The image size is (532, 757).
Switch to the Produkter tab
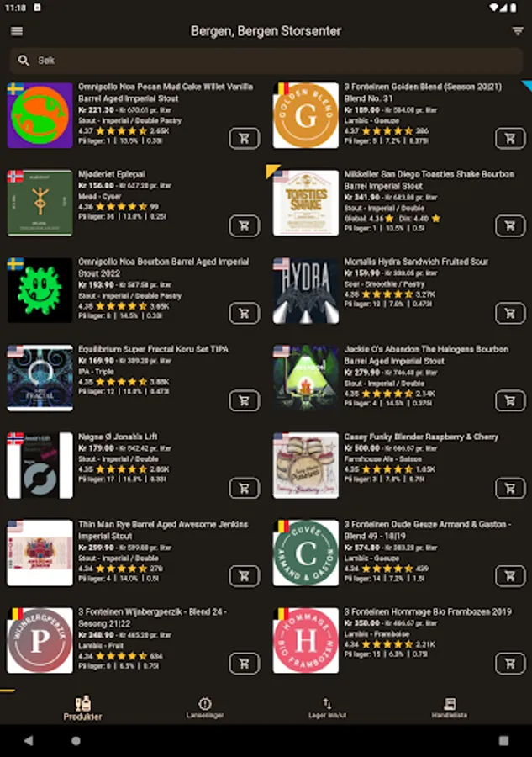82,708
